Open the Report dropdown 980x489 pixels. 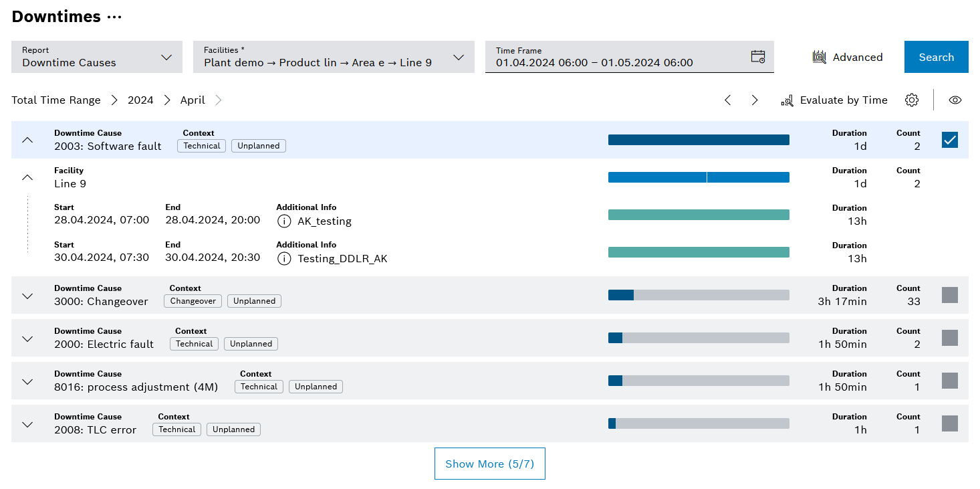97,57
